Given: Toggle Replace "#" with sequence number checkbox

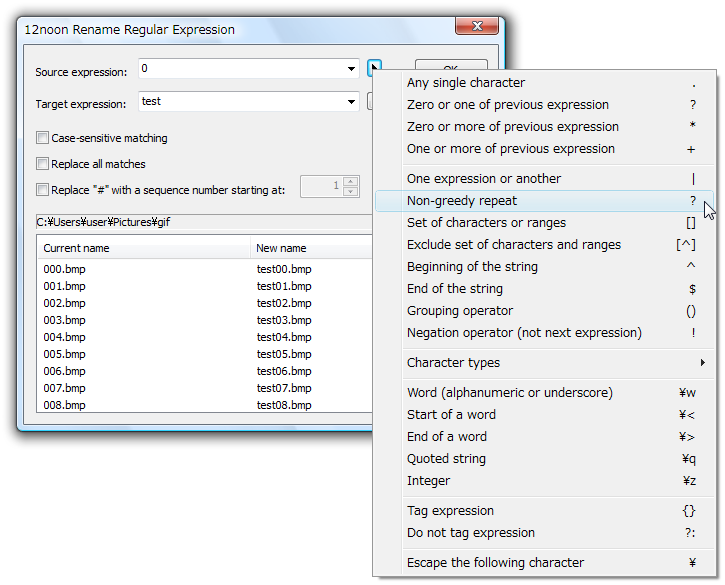Looking at the screenshot, I should click(x=43, y=189).
